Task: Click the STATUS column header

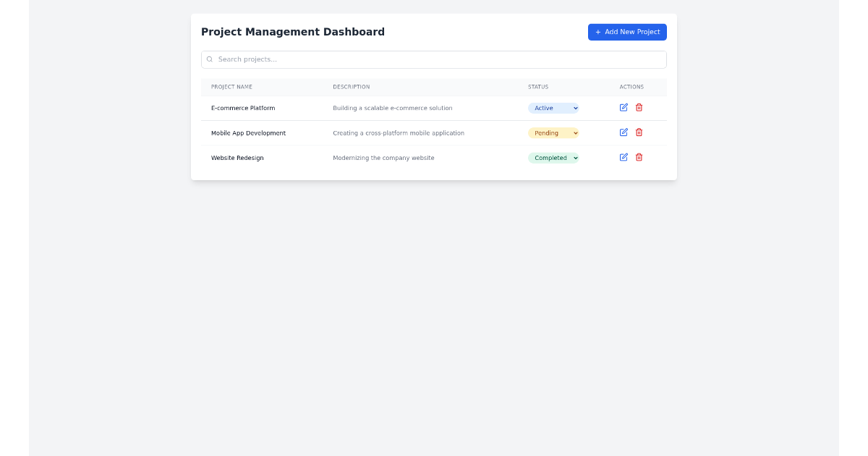Action: coord(538,86)
